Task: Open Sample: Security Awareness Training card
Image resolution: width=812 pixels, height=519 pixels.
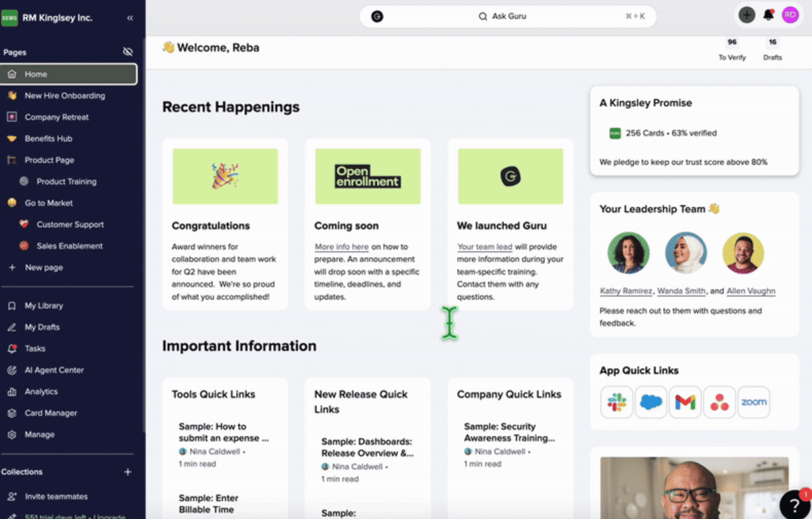Action: coord(509,432)
